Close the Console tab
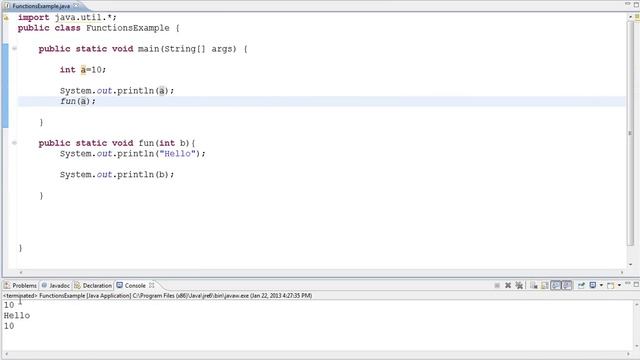 pyautogui.click(x=151, y=285)
